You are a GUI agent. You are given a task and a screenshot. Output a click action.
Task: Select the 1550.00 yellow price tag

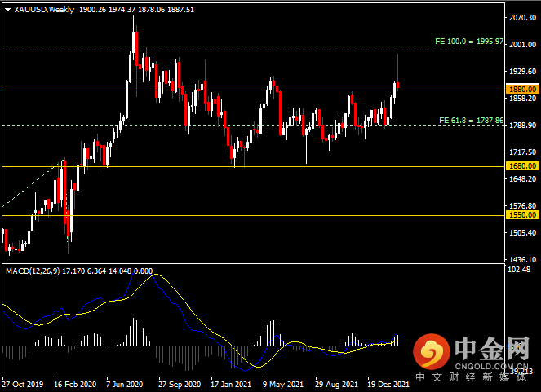coord(522,215)
